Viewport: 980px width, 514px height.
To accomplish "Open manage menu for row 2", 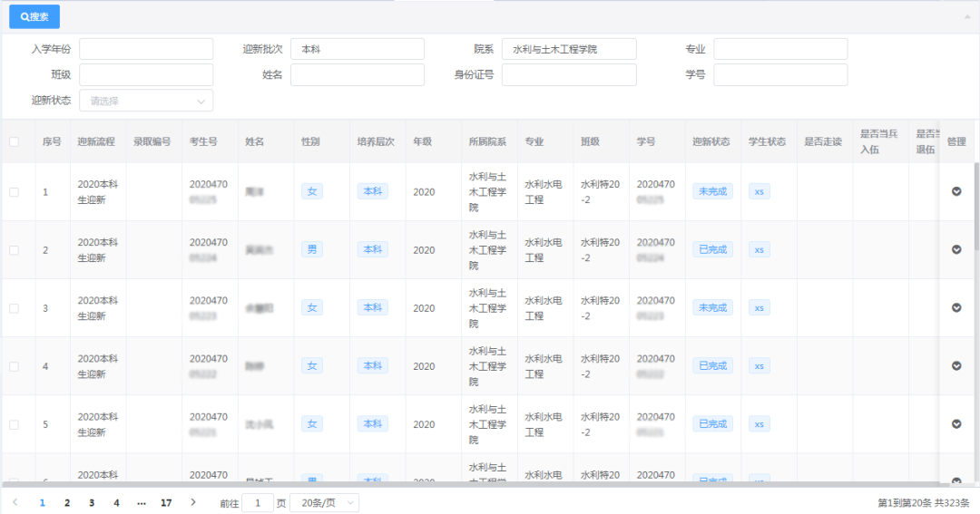I will coord(956,249).
